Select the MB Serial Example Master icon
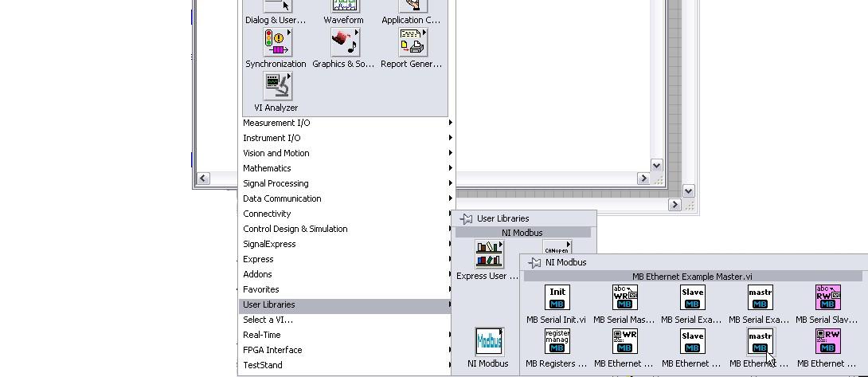Image resolution: width=868 pixels, height=377 pixels. (760, 297)
